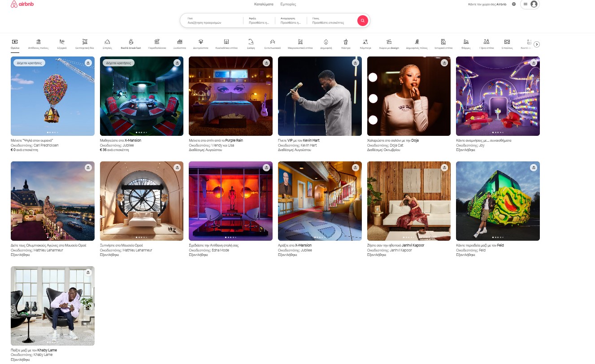The image size is (595, 364).
Task: Select the Θρύλοι category icon
Action: pos(15,41)
